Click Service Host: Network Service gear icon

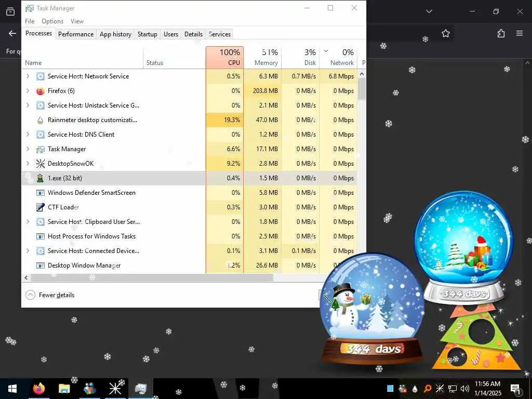(x=41, y=76)
